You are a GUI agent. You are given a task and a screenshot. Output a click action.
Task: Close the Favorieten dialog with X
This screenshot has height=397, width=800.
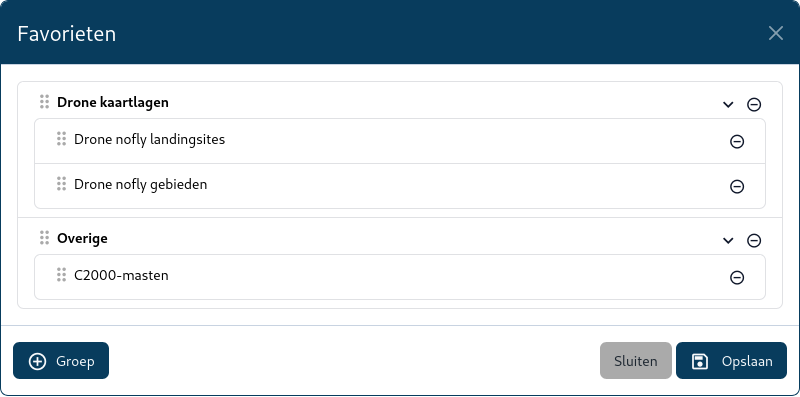(776, 34)
